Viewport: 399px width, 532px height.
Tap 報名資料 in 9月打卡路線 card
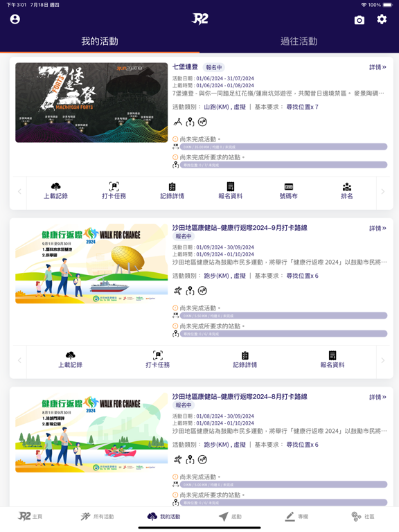click(x=332, y=360)
